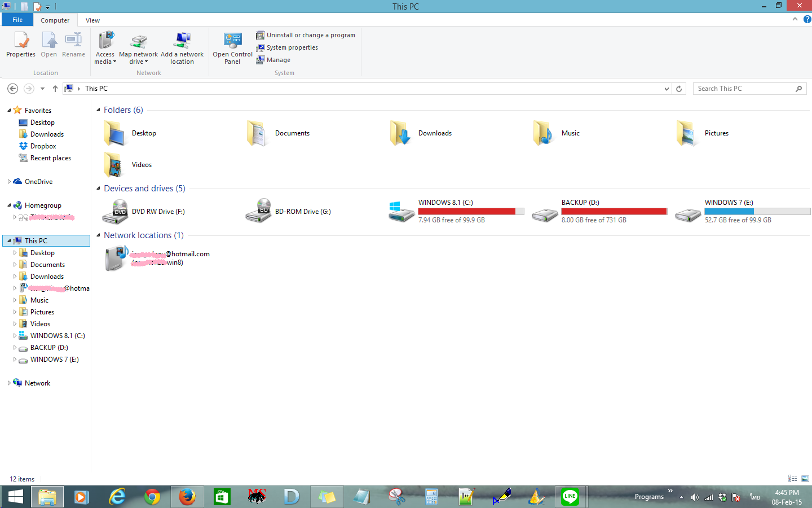This screenshot has height=508, width=812.
Task: Launch Google Chrome from taskbar
Action: click(x=152, y=497)
